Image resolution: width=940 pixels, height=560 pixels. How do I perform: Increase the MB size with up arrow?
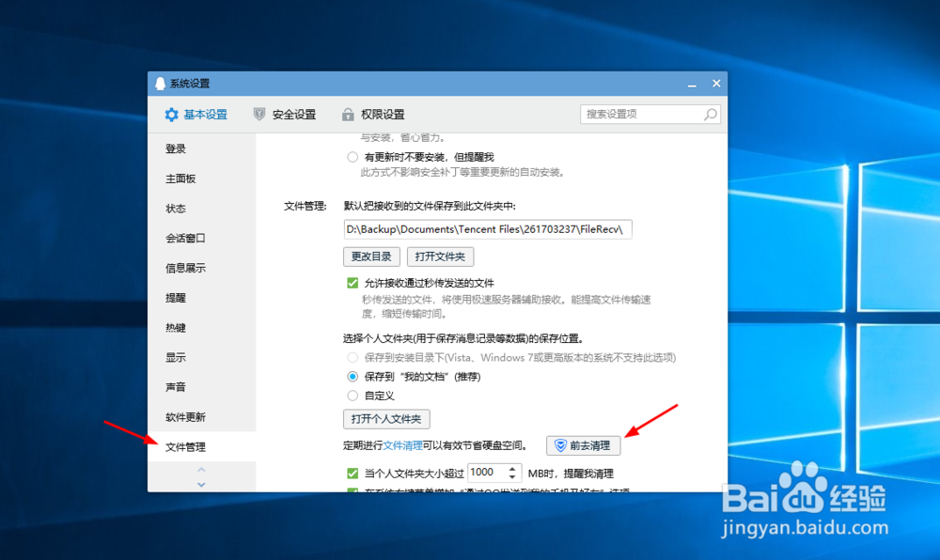pos(512,468)
